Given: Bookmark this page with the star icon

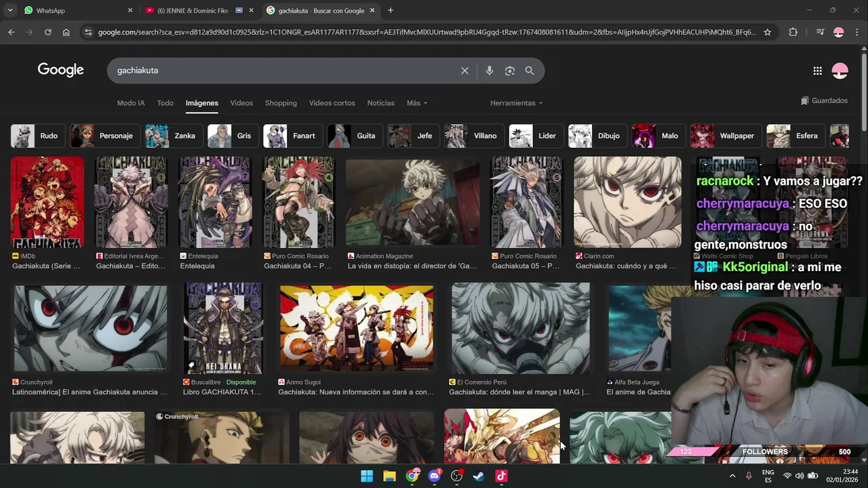Looking at the screenshot, I should point(768,32).
